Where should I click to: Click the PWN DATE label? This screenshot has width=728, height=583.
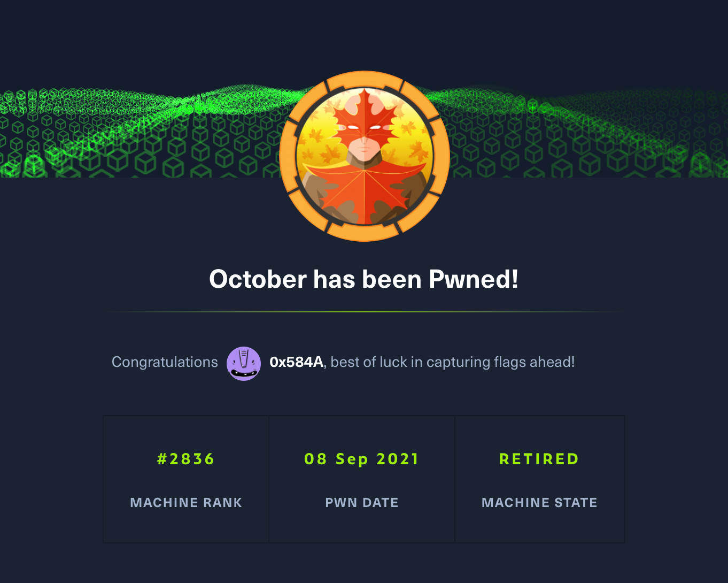pos(362,503)
